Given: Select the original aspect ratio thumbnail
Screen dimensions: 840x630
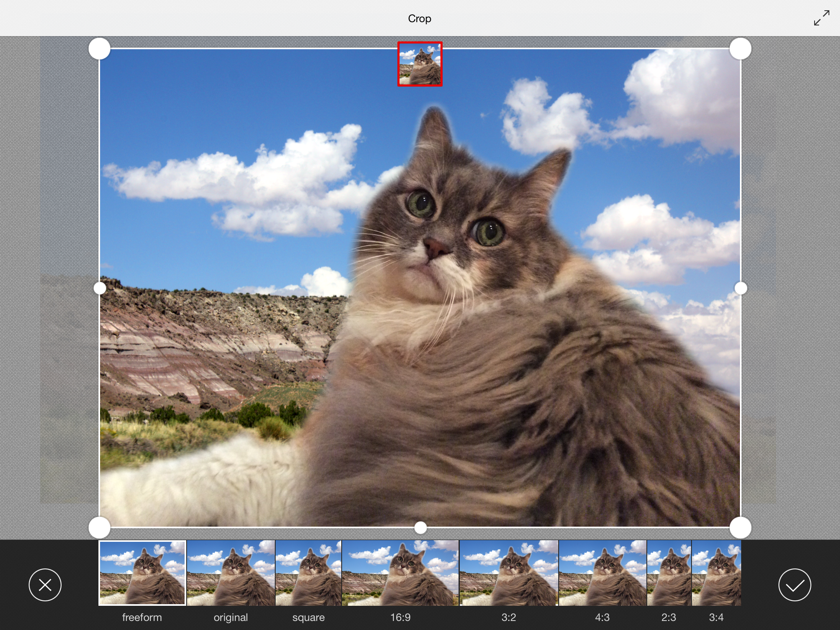Looking at the screenshot, I should tap(231, 573).
